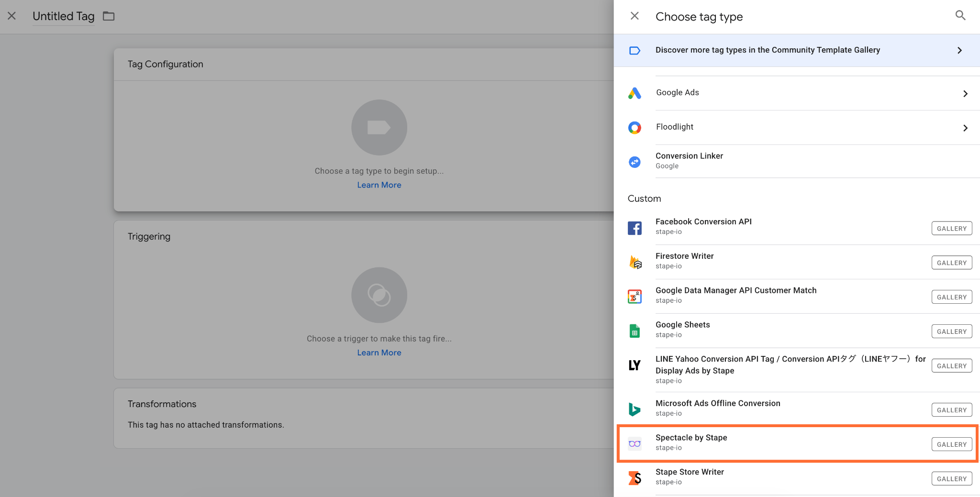Click GALLERY badge for Stape Store Writer
Image resolution: width=980 pixels, height=497 pixels.
pos(952,479)
